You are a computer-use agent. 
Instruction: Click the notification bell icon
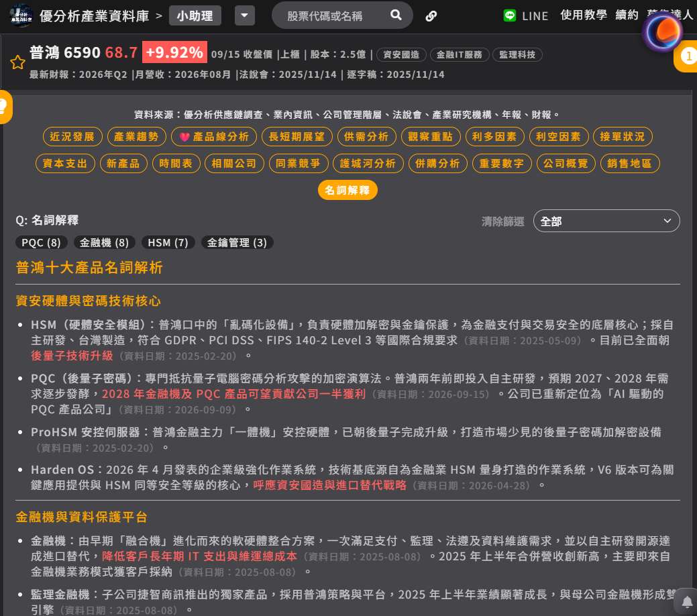(x=687, y=602)
